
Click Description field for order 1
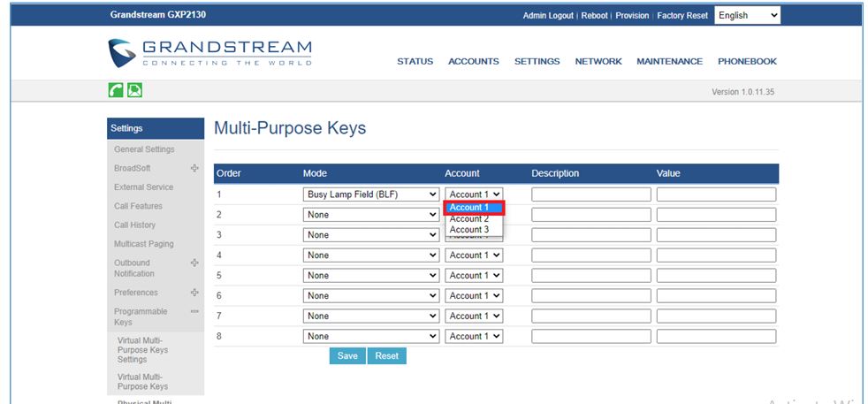point(590,194)
